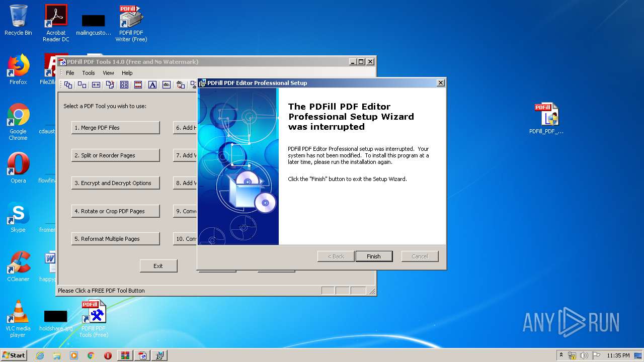Click the volume speaker tray icon

[584, 355]
